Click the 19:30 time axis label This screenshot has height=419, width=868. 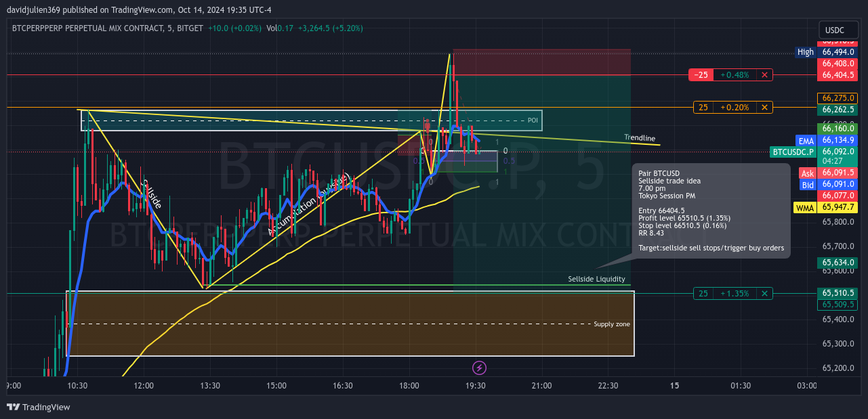[476, 386]
